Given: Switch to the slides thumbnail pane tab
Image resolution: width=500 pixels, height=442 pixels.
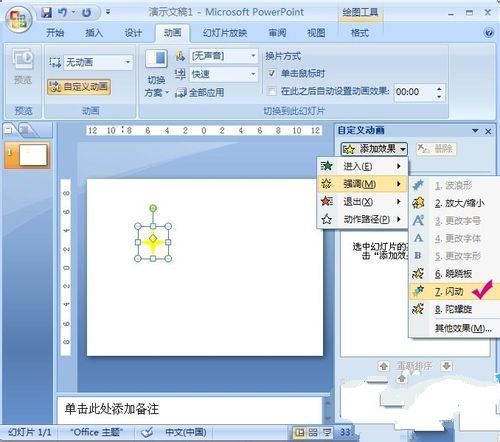Looking at the screenshot, I should [x=9, y=130].
